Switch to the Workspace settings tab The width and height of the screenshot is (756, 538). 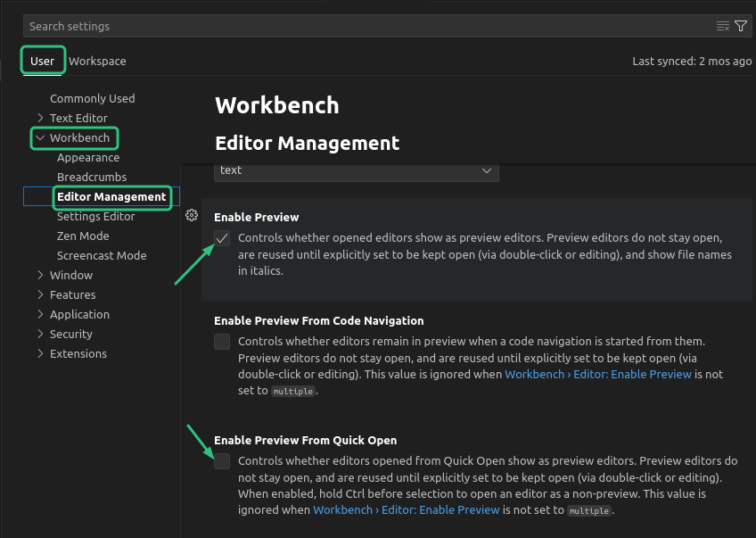click(x=97, y=62)
